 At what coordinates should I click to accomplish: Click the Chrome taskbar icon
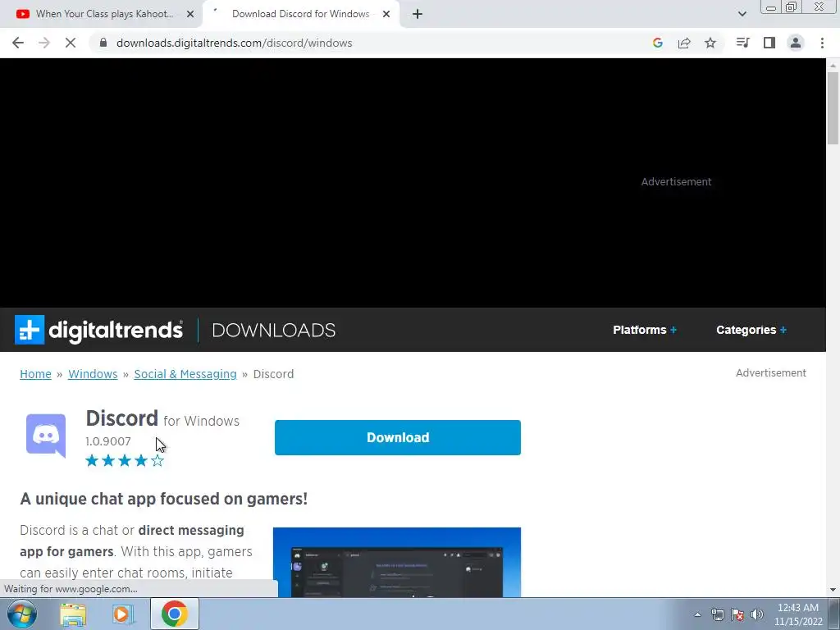point(175,614)
